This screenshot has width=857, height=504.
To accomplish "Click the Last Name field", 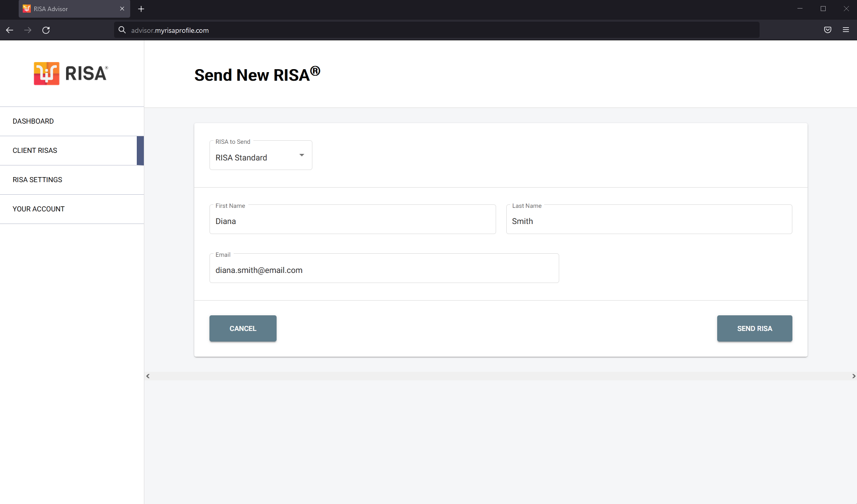I will pyautogui.click(x=649, y=219).
